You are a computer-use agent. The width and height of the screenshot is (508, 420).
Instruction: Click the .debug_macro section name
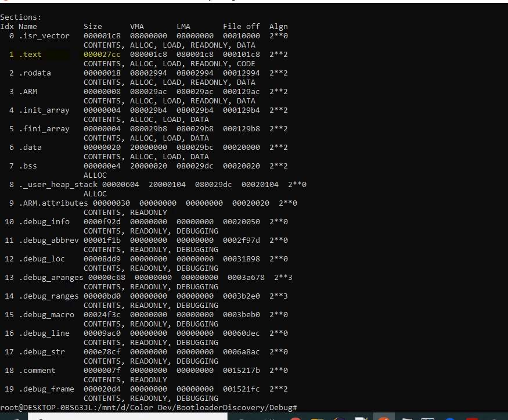(46, 315)
